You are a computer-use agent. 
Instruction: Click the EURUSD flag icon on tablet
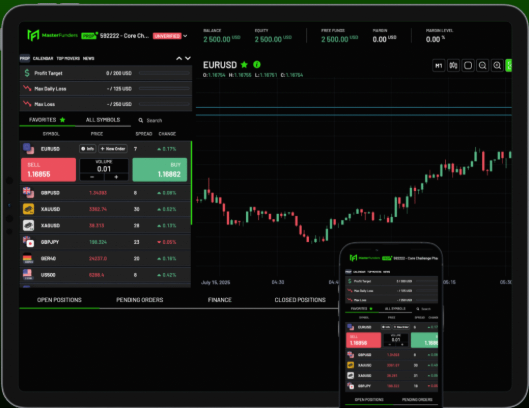coord(29,148)
